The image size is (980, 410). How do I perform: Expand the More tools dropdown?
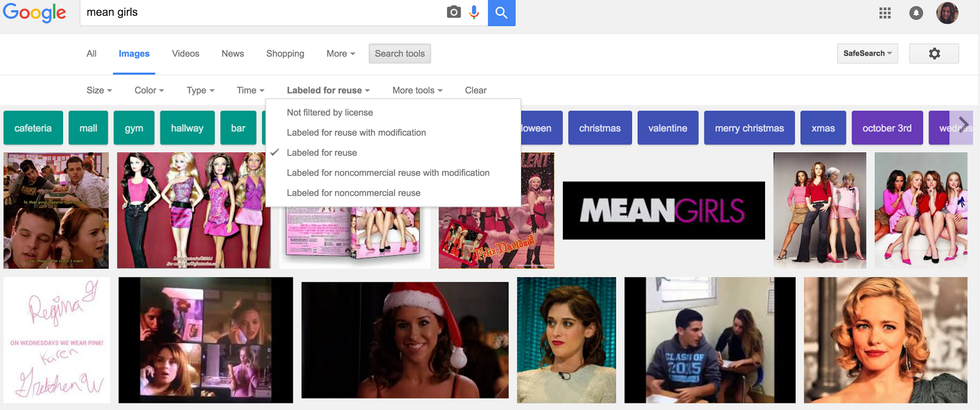[417, 90]
